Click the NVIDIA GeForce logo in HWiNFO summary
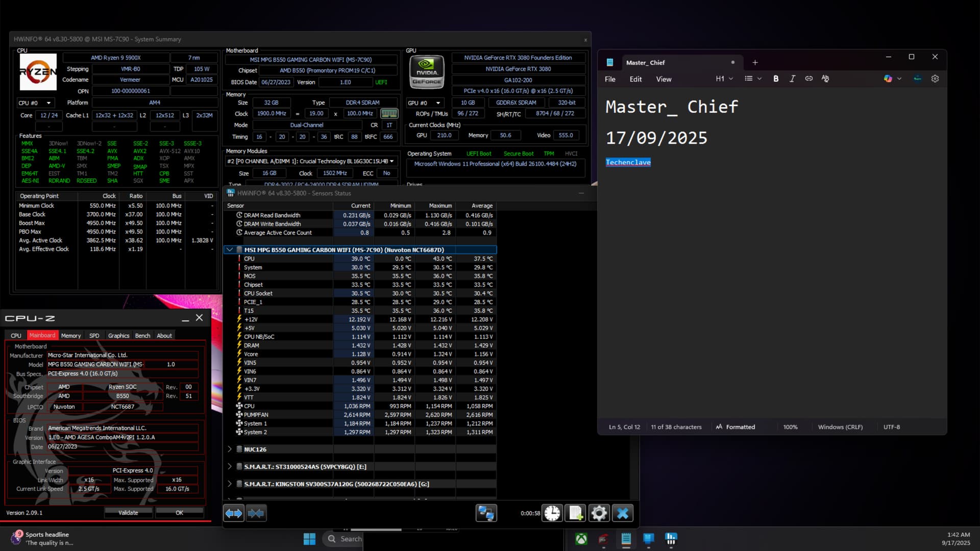980x551 pixels. (x=427, y=72)
